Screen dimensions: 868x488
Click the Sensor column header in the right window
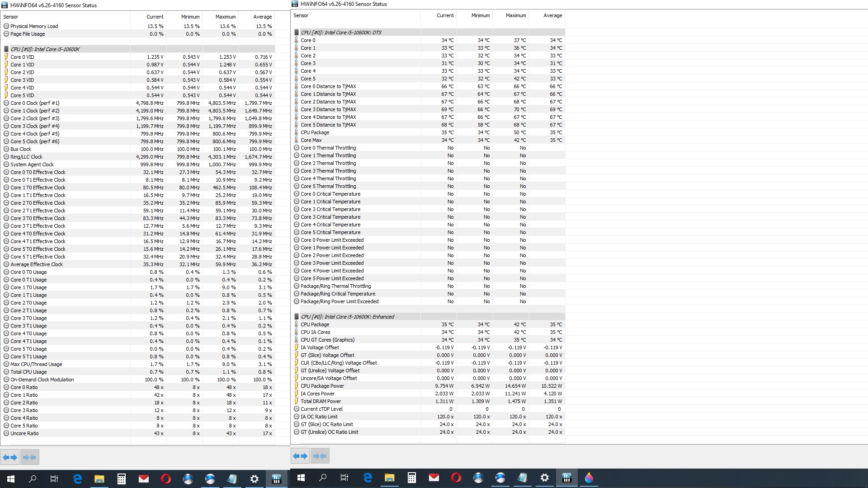click(301, 15)
